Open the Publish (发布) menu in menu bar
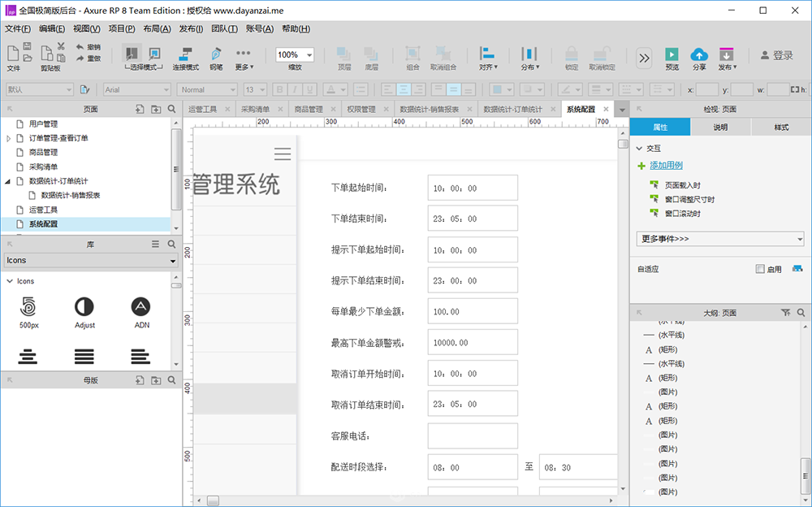 coord(191,29)
